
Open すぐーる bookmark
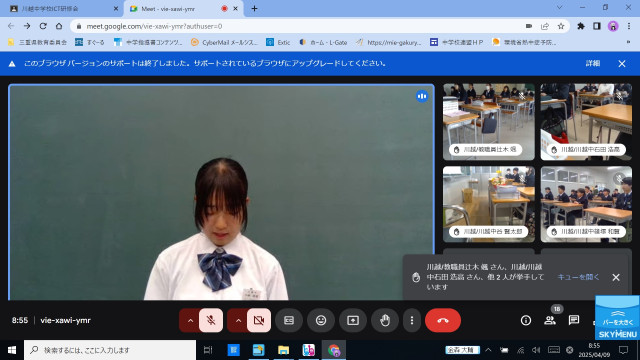coord(90,42)
